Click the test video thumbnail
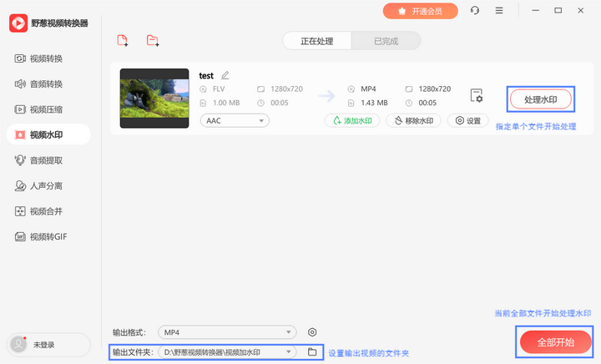601x364 pixels. pos(154,99)
